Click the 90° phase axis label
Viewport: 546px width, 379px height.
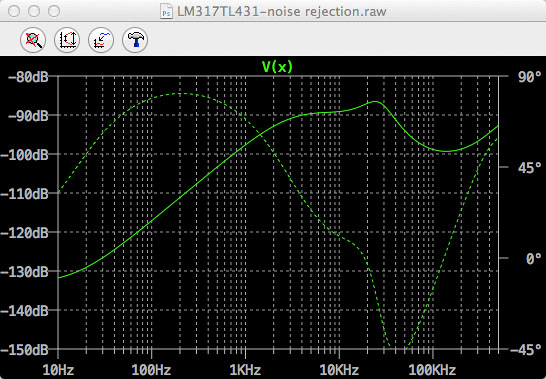click(x=530, y=77)
